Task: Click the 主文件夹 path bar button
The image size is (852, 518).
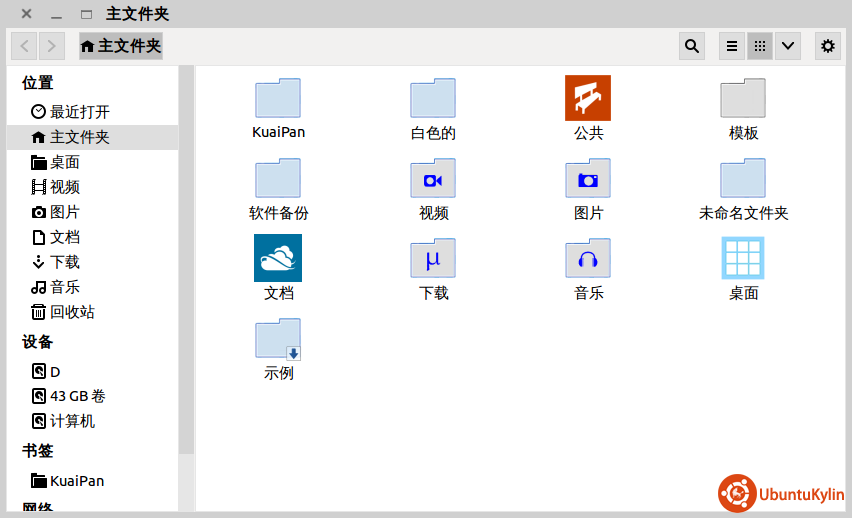Action: tap(120, 46)
